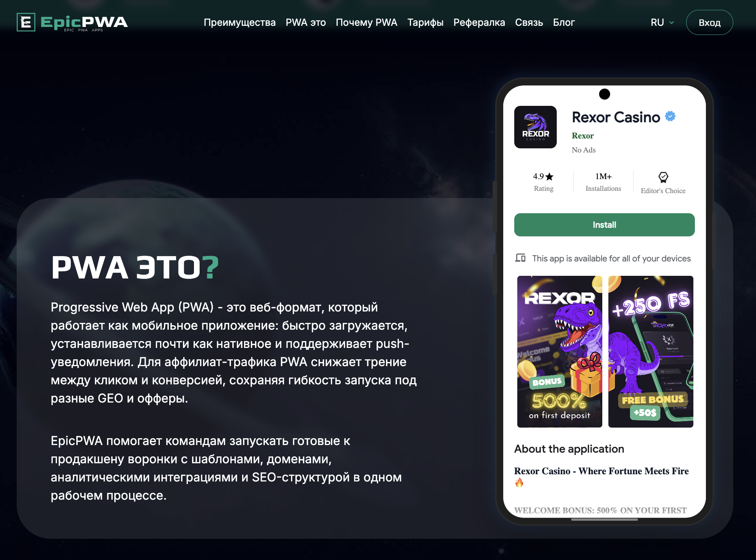Go to the Тарифы section
Screen dimensions: 756x560
click(x=425, y=22)
